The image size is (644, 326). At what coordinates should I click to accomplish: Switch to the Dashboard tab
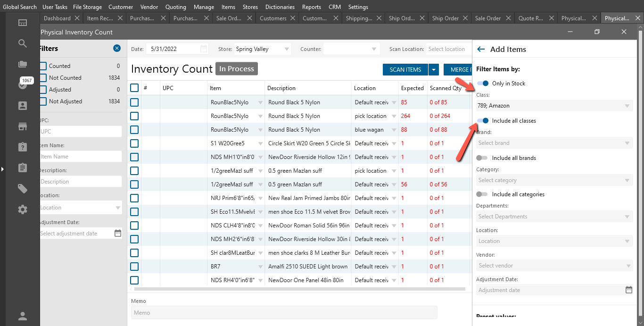point(57,18)
